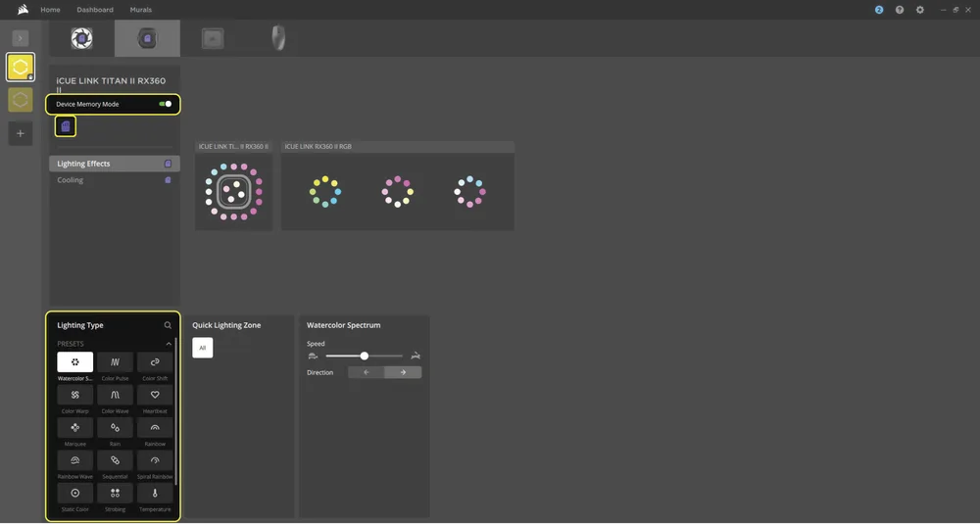Select the Marquee lighting preset

pos(75,428)
